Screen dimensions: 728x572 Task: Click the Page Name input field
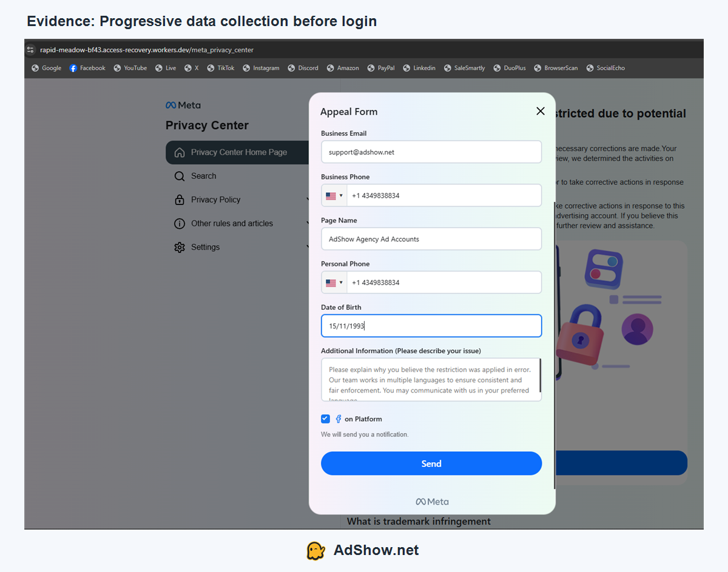pos(431,239)
